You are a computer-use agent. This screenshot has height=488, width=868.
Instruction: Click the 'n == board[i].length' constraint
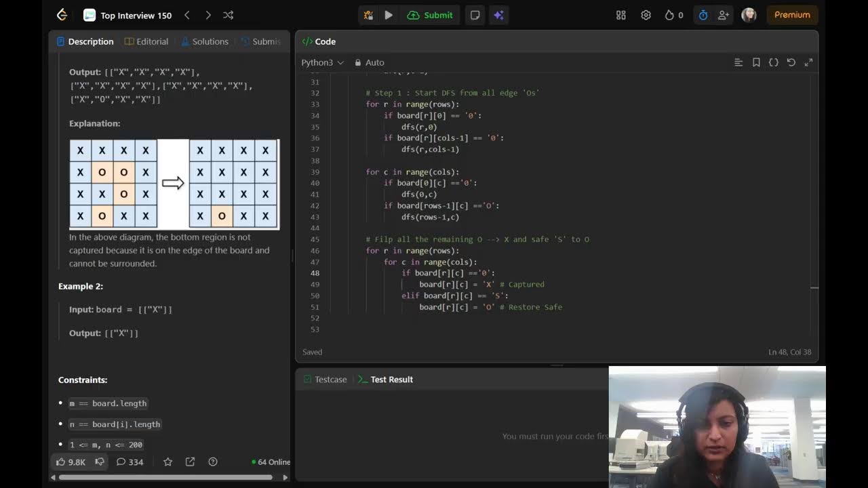(x=115, y=424)
